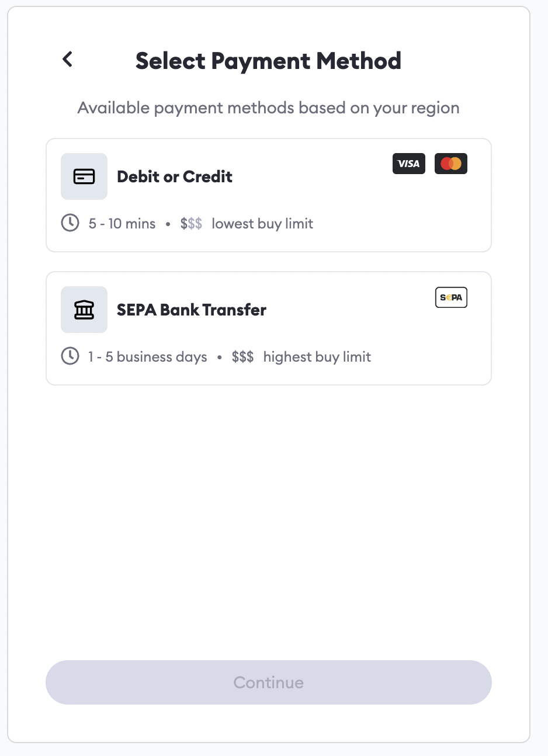Screen dimensions: 548x756
Task: Select the Debit or Credit label
Action: point(175,176)
